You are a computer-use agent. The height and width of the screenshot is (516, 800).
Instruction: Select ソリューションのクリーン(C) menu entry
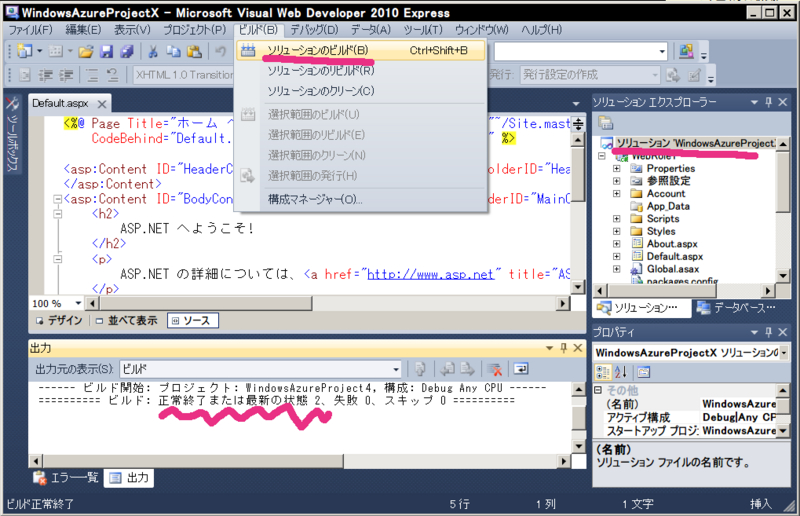361,91
